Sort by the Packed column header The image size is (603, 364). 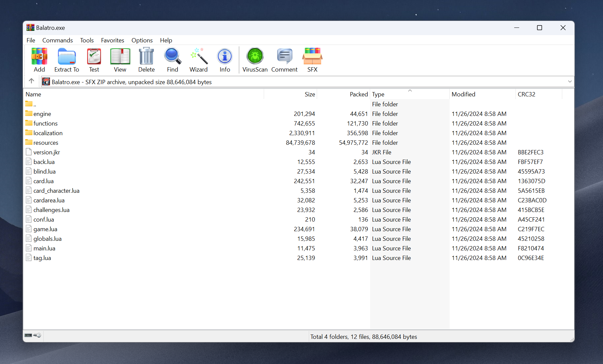tap(343, 94)
